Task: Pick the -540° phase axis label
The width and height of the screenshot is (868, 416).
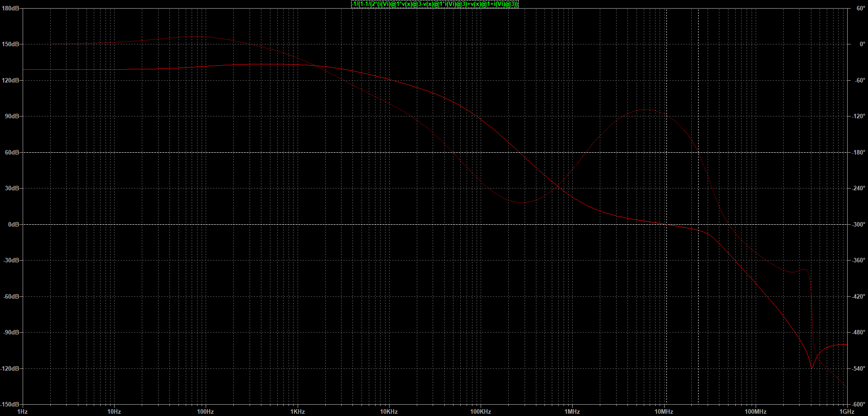Action: coord(859,368)
